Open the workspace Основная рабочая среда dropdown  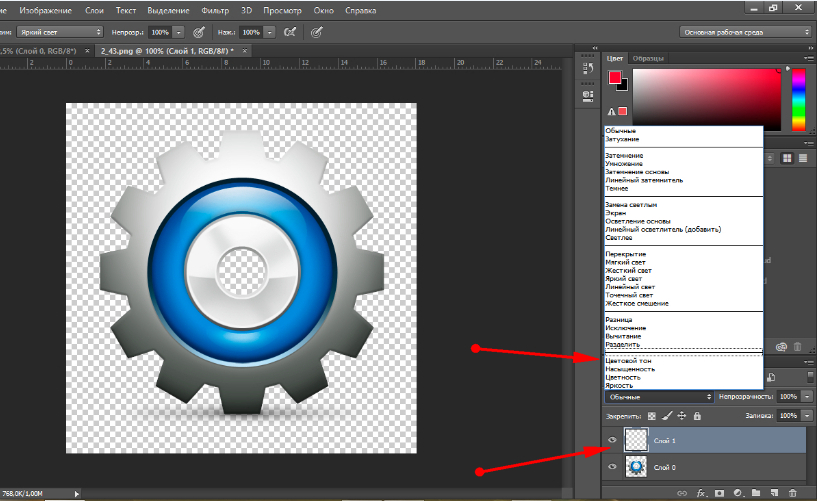pyautogui.click(x=746, y=32)
